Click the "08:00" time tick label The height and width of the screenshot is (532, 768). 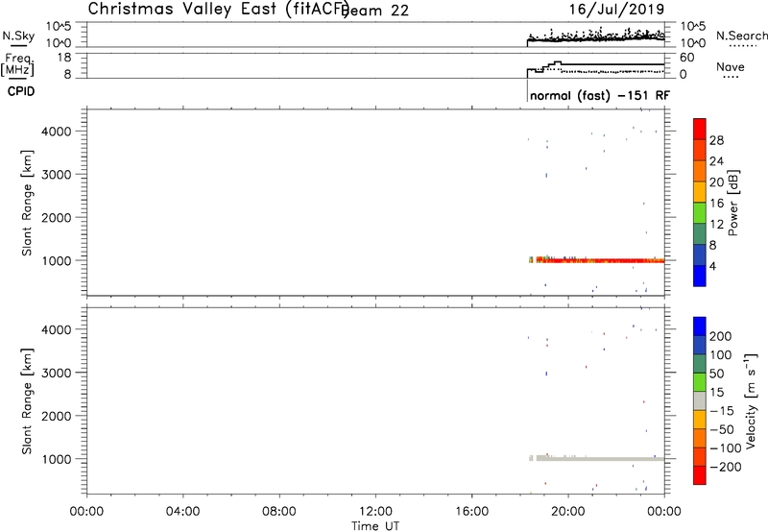click(279, 512)
